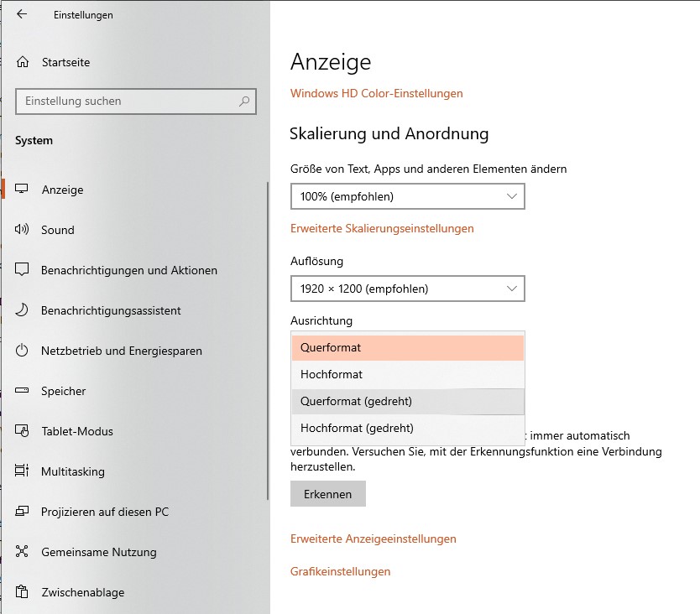This screenshot has width=700, height=614.
Task: Click the Speicher drive icon
Action: (x=22, y=390)
